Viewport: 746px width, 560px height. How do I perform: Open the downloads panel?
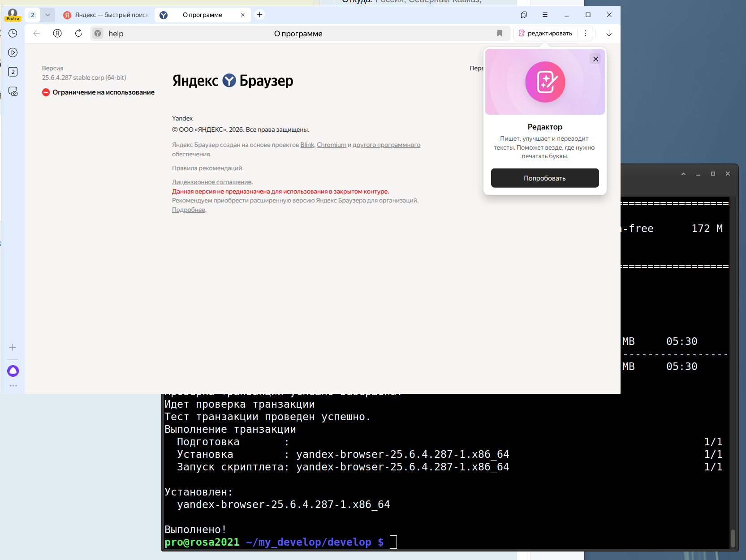[609, 34]
